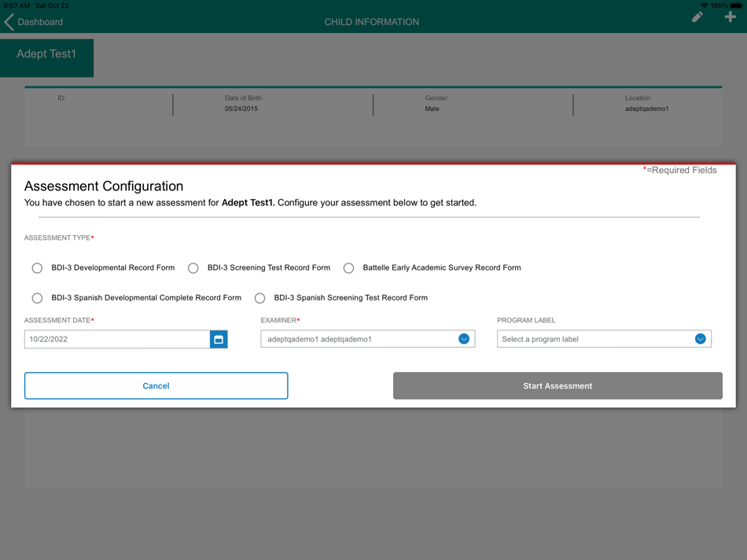This screenshot has height=560, width=747.
Task: Click the Assessment Date input field
Action: point(117,339)
